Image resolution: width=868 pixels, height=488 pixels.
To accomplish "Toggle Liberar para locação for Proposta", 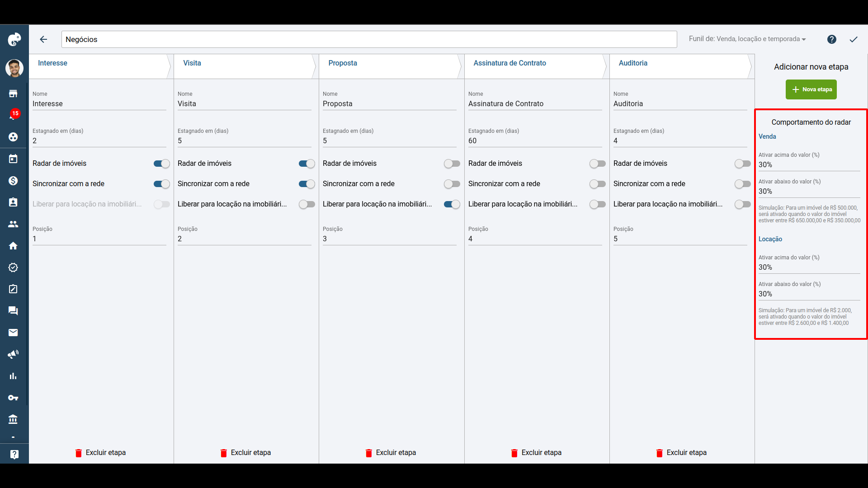I will (452, 204).
